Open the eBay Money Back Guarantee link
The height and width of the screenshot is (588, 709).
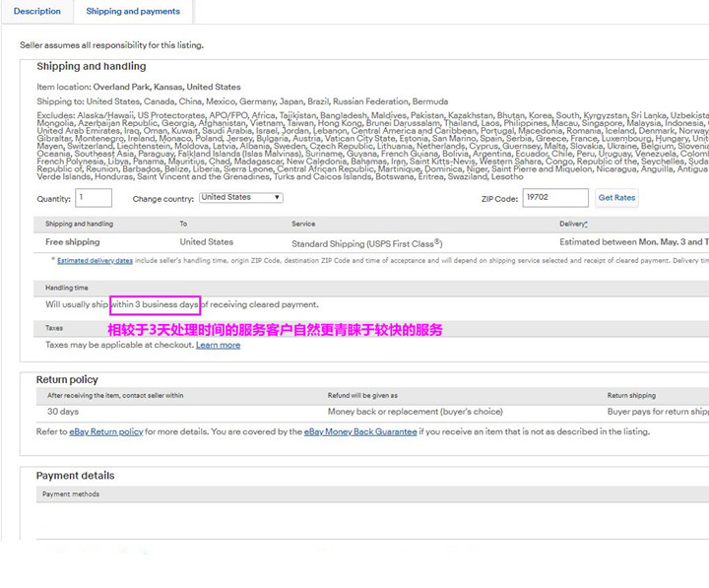[x=360, y=432]
